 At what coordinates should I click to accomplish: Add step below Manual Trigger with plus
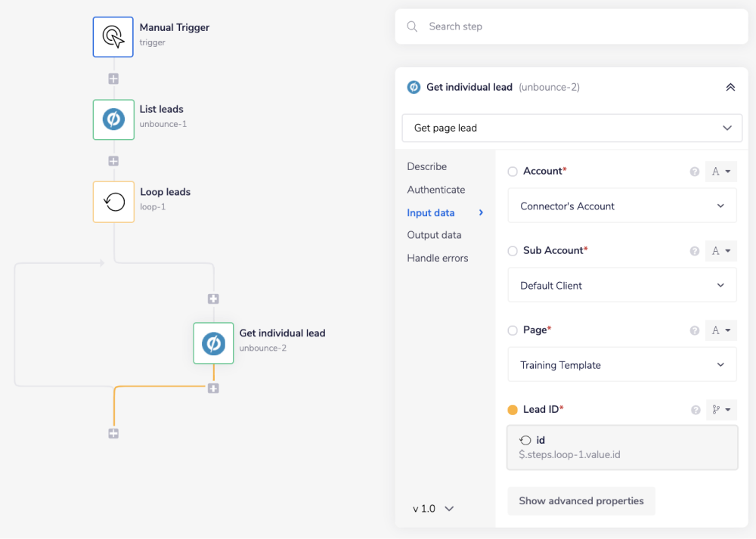click(x=113, y=79)
